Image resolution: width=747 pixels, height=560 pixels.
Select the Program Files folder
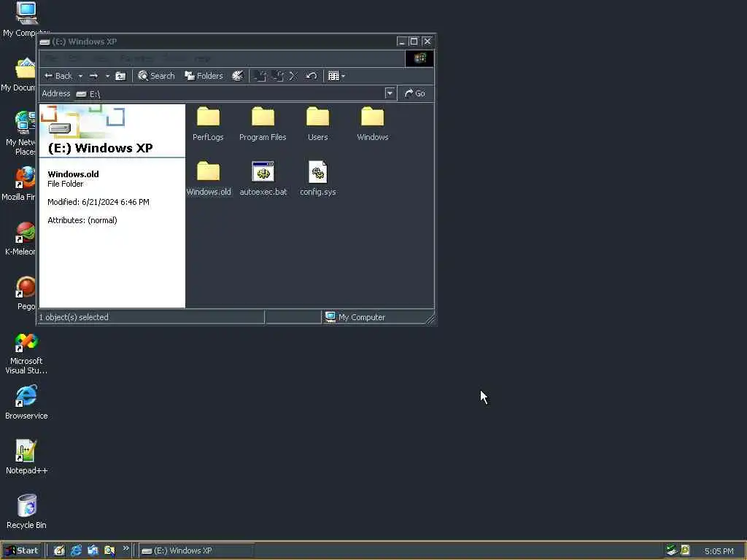[x=263, y=124]
